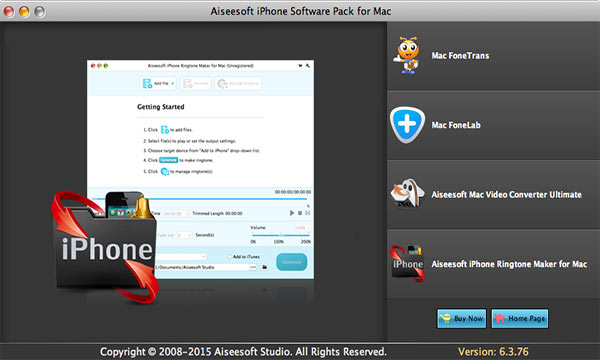Toggle the Add to iTunes checkbox
This screenshot has height=360, width=600.
230,257
